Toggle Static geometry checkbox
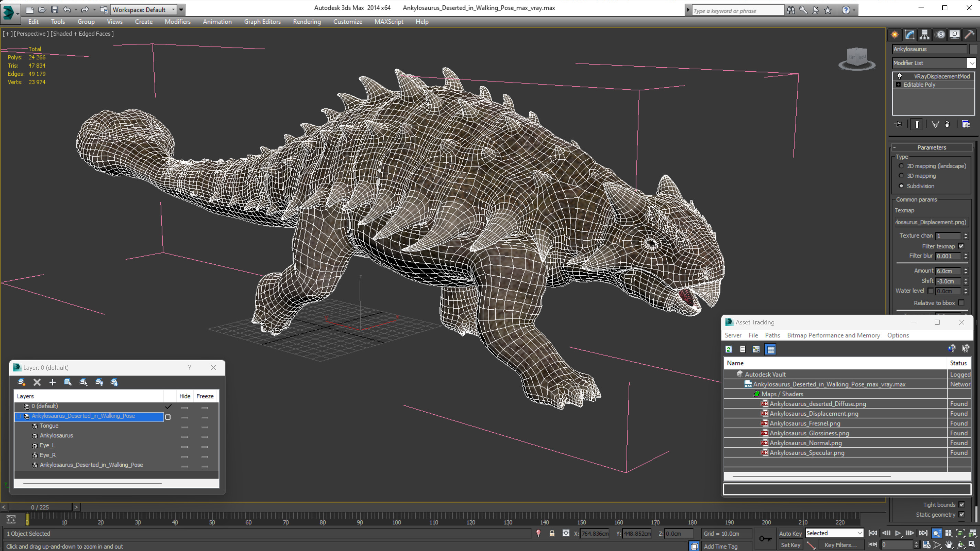The height and width of the screenshot is (551, 980). pyautogui.click(x=961, y=515)
